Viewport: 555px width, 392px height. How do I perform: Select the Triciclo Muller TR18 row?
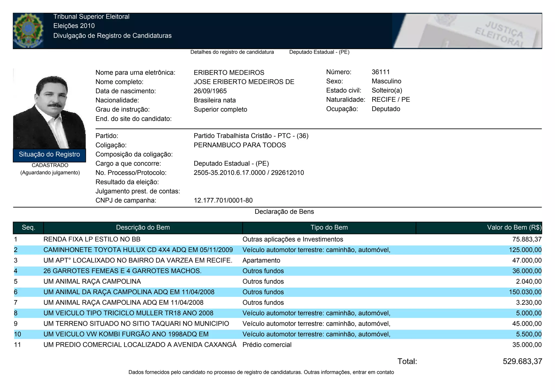128,313
